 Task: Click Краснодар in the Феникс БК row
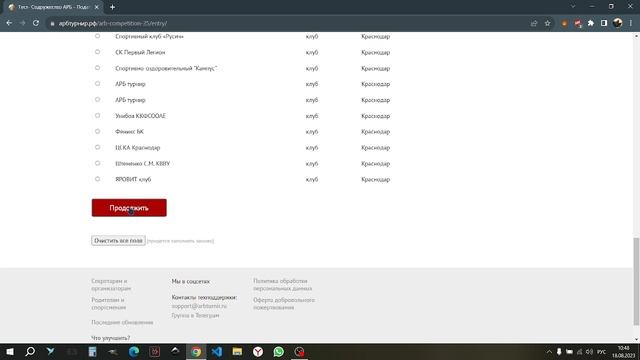tap(376, 132)
